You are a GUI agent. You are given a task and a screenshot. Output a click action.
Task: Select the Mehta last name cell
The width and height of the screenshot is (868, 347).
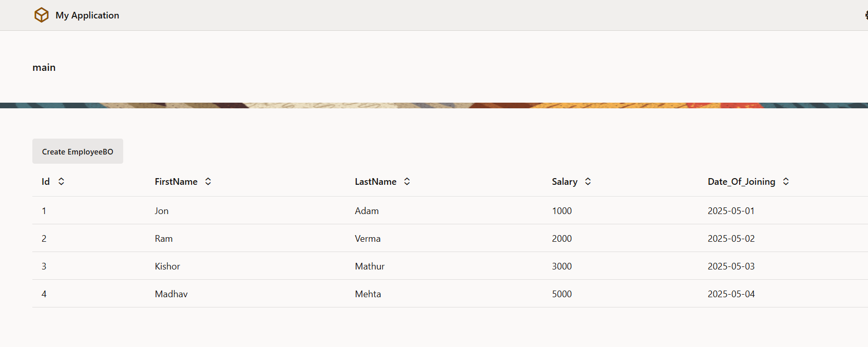[x=368, y=294]
